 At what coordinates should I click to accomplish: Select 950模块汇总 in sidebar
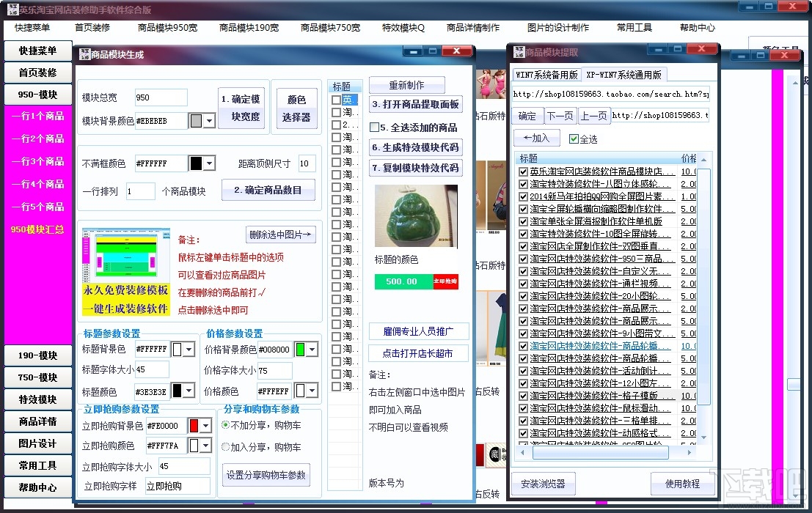[x=38, y=229]
